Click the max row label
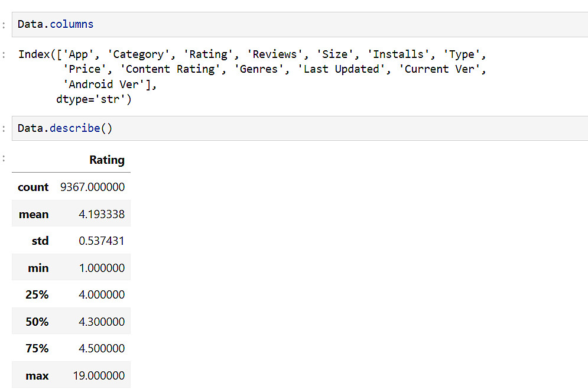The image size is (588, 392). (37, 376)
